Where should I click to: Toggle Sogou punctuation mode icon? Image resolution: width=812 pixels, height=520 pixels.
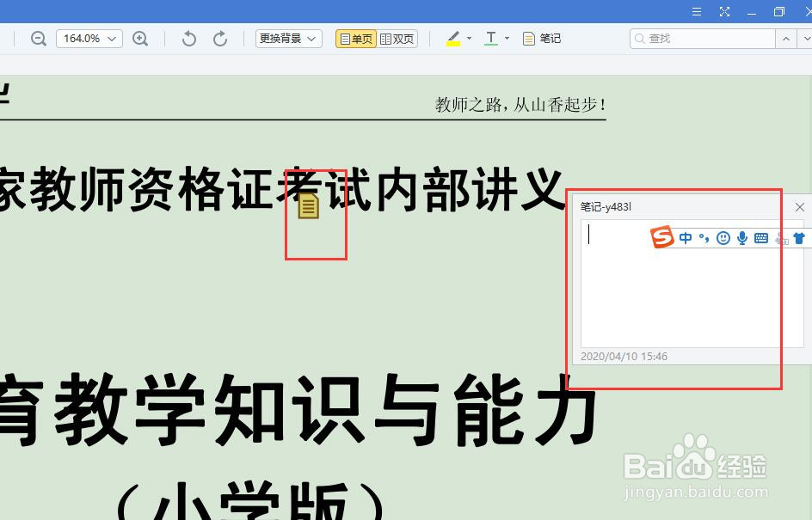pyautogui.click(x=704, y=238)
